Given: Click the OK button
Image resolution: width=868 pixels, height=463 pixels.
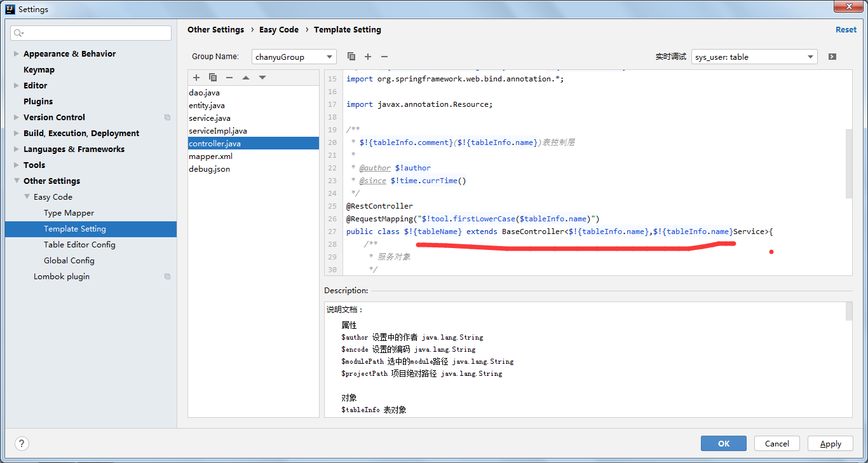Looking at the screenshot, I should point(724,443).
